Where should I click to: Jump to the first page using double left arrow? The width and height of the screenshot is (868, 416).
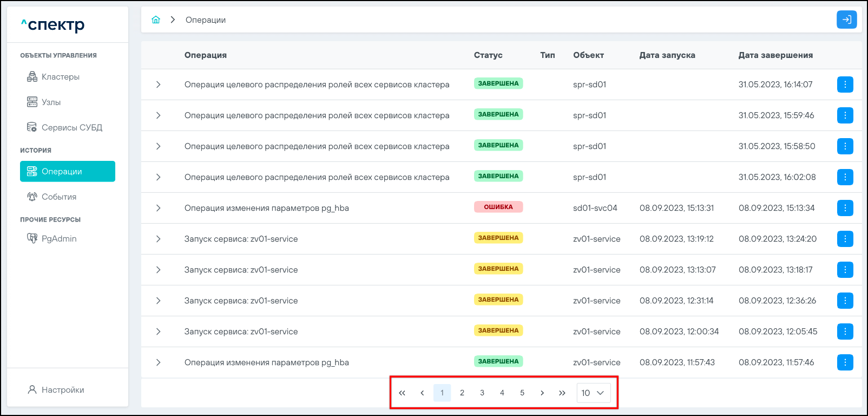click(x=402, y=393)
